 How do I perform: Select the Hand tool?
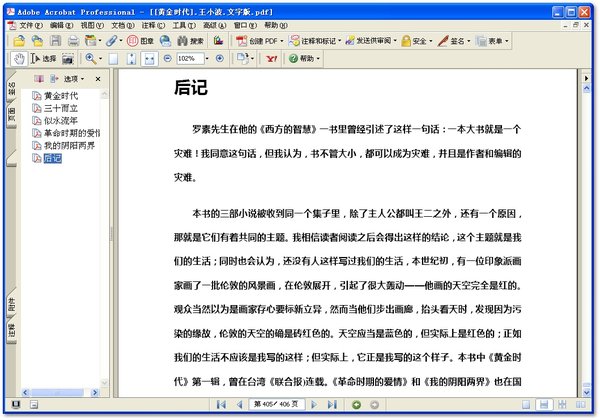[19, 59]
